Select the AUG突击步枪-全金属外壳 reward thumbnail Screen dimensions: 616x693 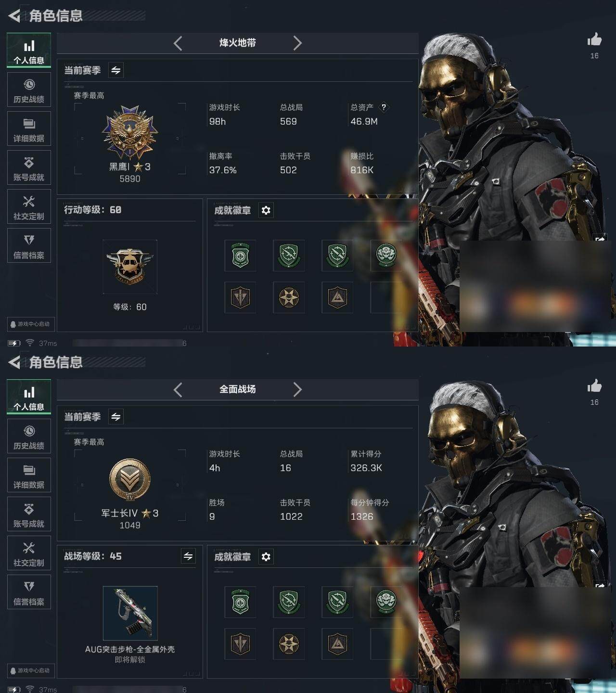(130, 613)
